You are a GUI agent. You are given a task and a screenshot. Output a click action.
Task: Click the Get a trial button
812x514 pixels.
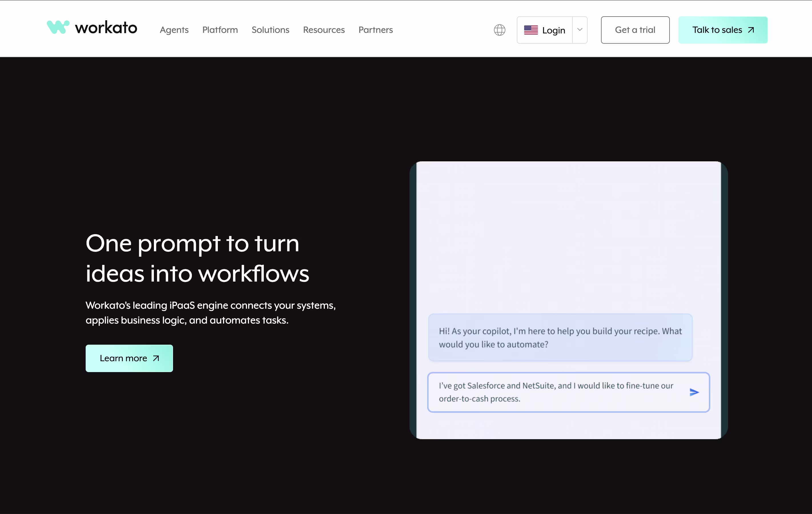tap(635, 30)
